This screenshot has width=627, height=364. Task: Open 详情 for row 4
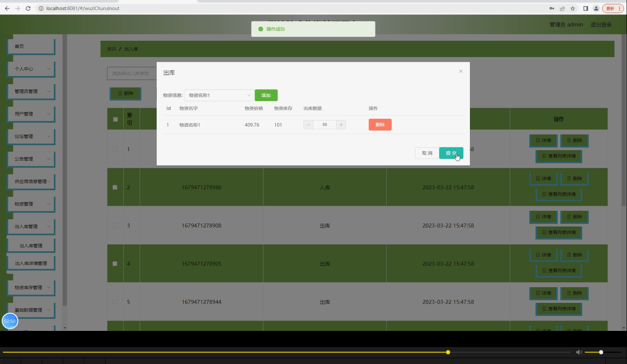tap(543, 255)
